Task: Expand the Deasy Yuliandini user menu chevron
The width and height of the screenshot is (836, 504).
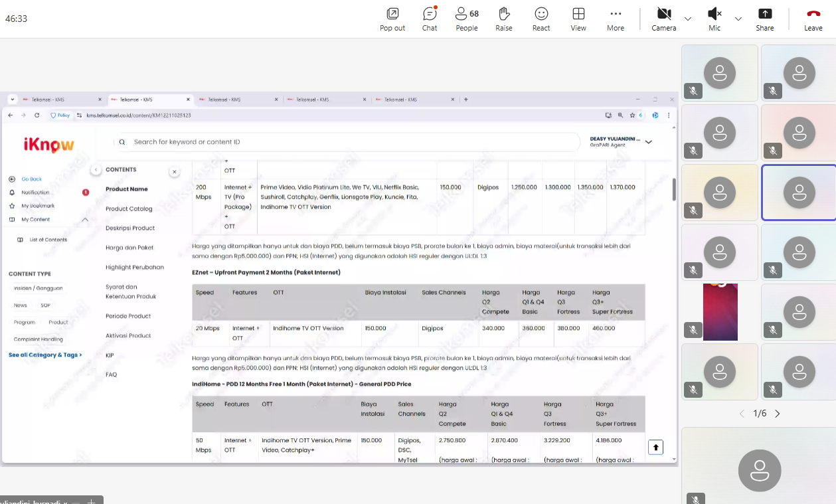Action: tap(649, 141)
